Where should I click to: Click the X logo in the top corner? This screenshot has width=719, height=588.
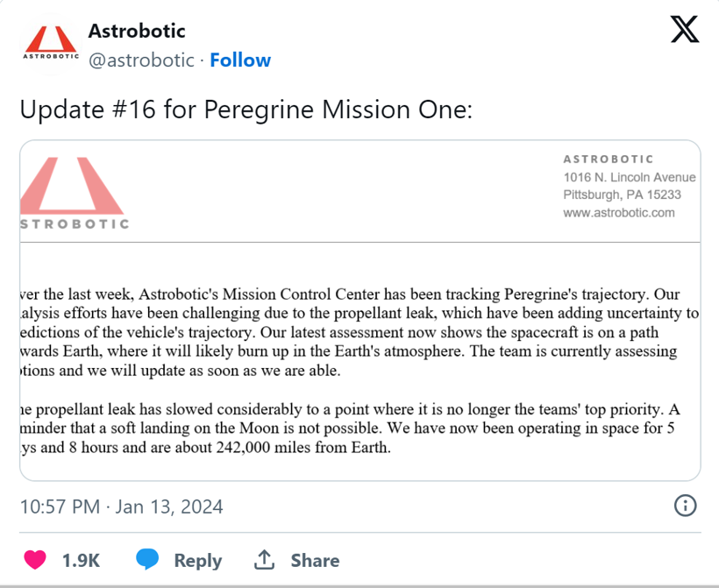(x=684, y=29)
